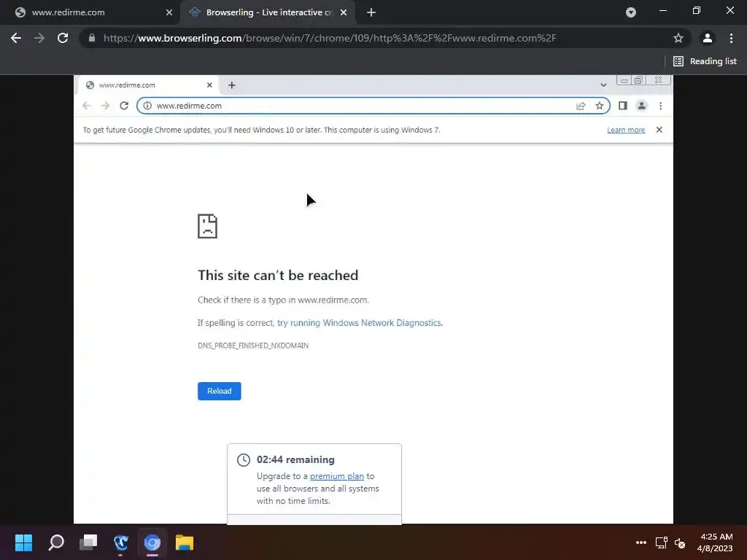
Task: Close the inner www.redirme.com tab
Action: (x=209, y=85)
